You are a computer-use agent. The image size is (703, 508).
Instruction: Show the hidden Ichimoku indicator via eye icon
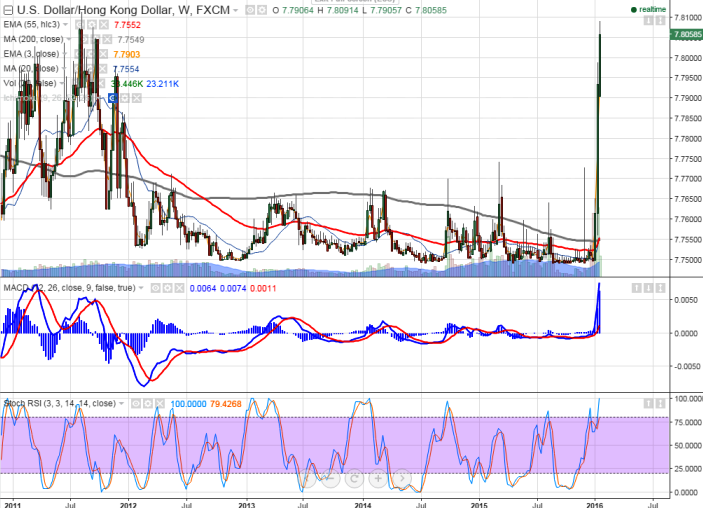click(x=113, y=98)
